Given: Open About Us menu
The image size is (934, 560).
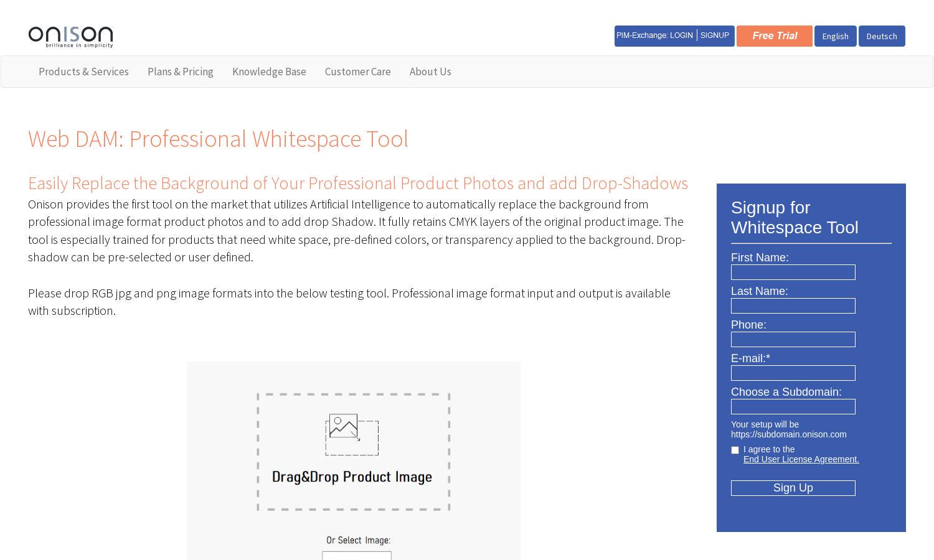Looking at the screenshot, I should click(430, 72).
